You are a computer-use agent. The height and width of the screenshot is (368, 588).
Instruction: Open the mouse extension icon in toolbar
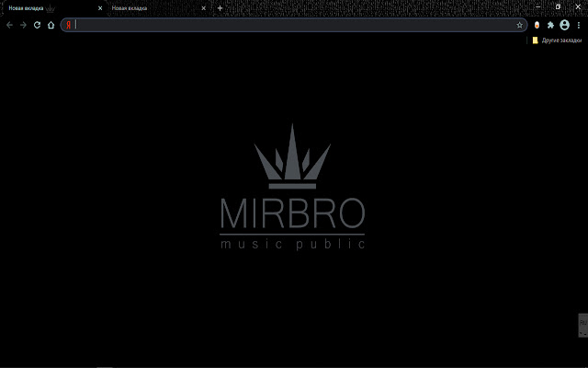point(537,25)
